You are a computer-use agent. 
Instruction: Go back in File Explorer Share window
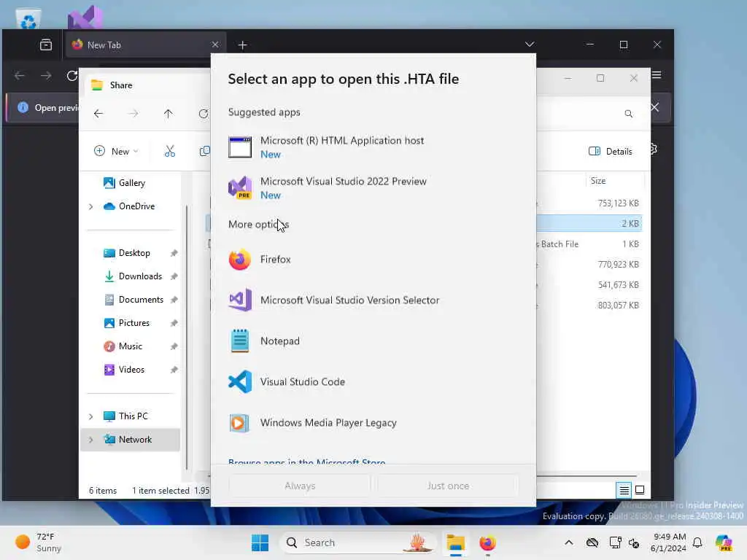point(98,114)
